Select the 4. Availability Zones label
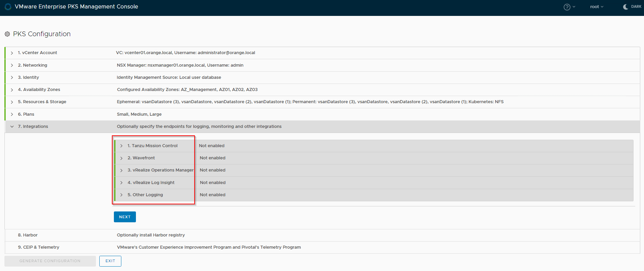The height and width of the screenshot is (271, 644). (39, 90)
